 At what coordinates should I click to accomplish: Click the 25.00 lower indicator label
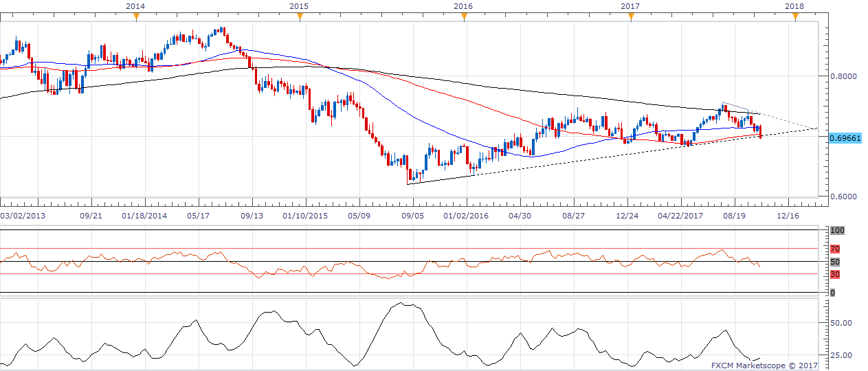coord(843,355)
